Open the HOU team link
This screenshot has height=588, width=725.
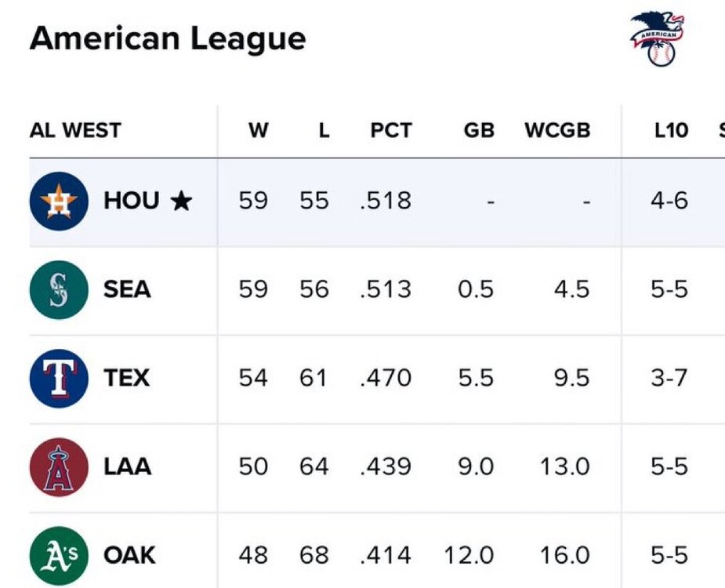pyautogui.click(x=131, y=201)
